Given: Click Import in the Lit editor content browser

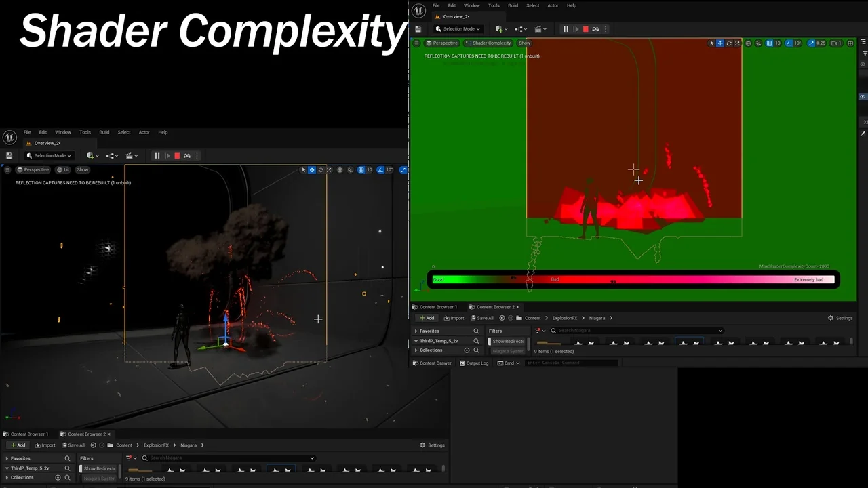Looking at the screenshot, I should pos(45,445).
